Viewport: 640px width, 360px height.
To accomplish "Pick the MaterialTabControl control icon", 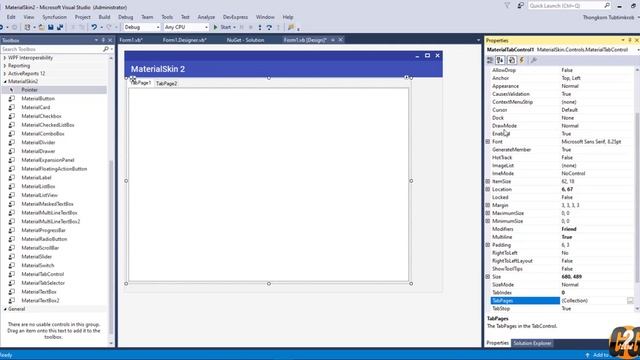I will [x=12, y=274].
